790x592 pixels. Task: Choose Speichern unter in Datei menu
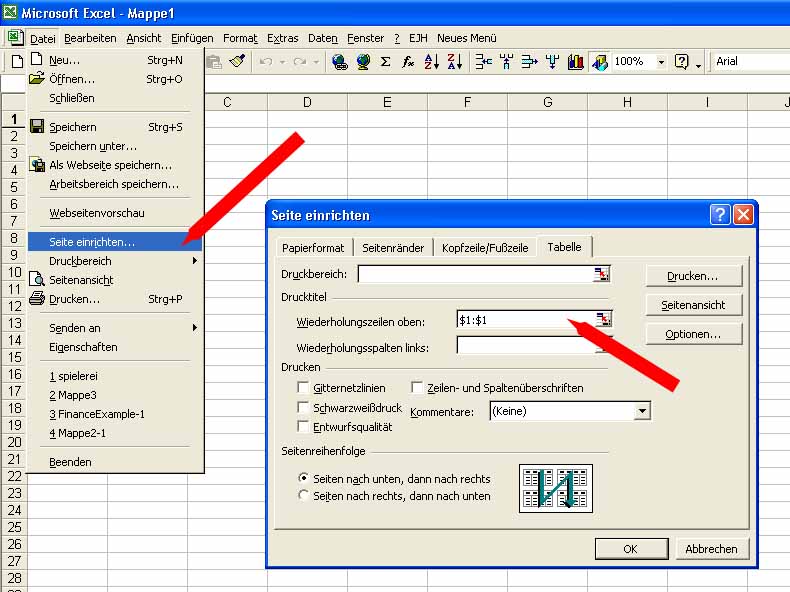click(x=115, y=146)
